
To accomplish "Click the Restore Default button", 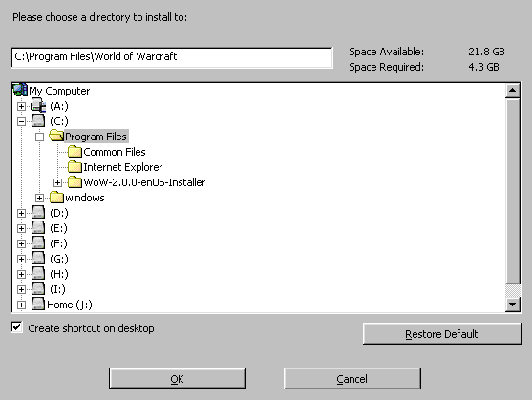I will click(x=442, y=334).
